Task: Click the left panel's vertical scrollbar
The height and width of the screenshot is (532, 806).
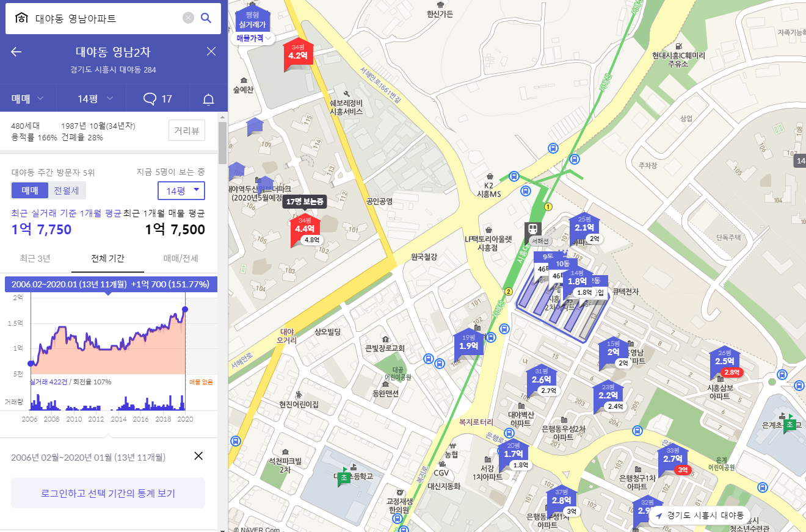Action: click(222, 143)
